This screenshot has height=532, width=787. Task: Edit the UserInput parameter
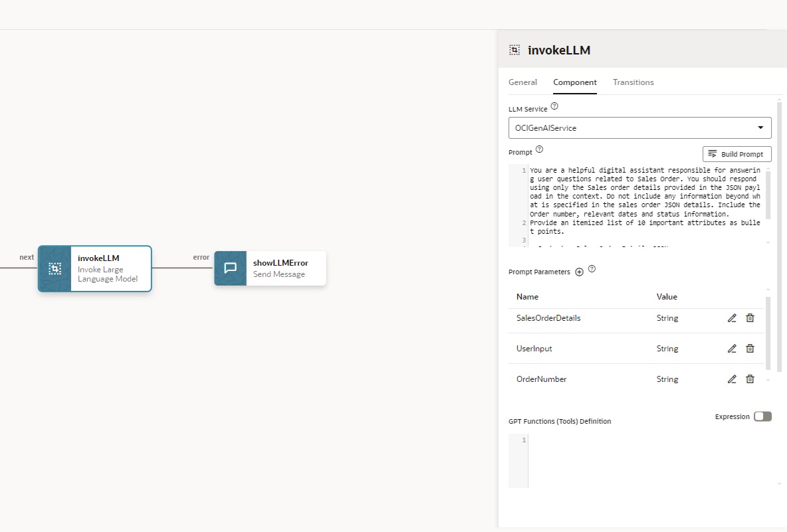[732, 349]
